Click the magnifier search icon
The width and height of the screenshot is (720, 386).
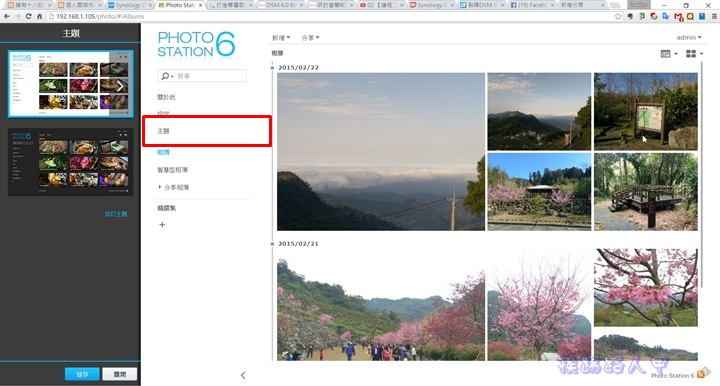165,76
